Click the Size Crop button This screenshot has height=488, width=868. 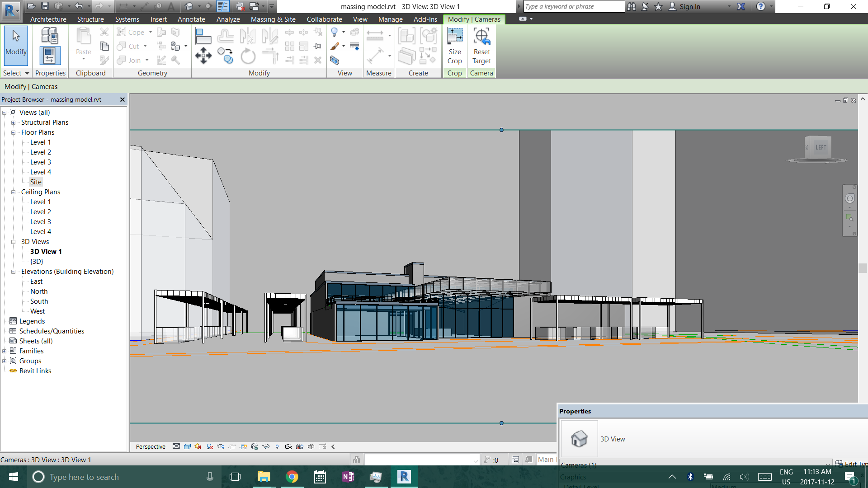click(x=455, y=46)
